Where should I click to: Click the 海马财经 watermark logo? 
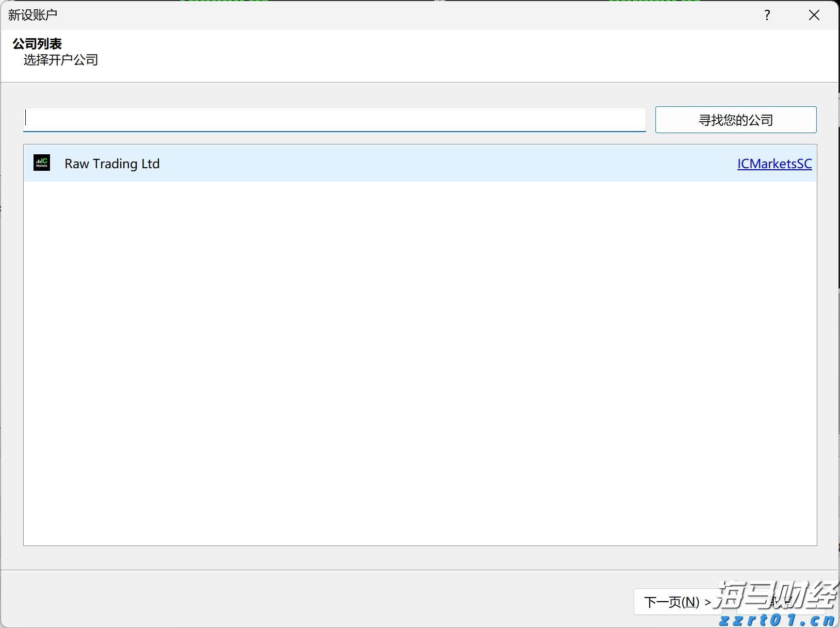click(776, 593)
